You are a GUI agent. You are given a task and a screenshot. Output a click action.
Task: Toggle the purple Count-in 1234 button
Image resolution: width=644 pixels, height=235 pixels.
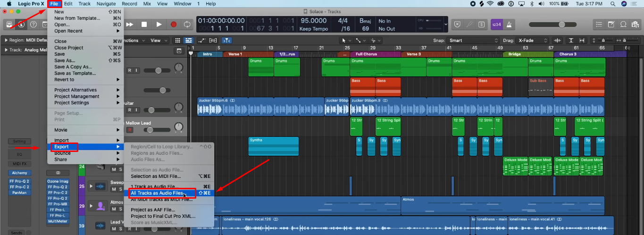coord(496,25)
